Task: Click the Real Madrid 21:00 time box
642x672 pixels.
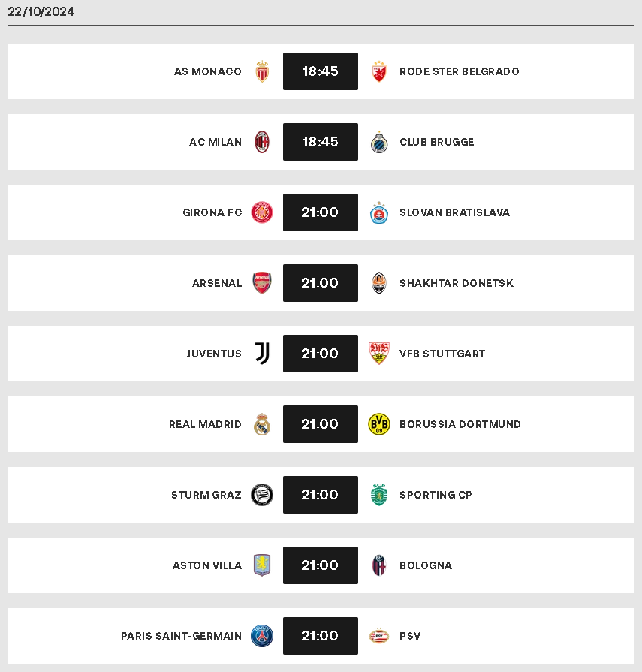Action: coord(320,424)
